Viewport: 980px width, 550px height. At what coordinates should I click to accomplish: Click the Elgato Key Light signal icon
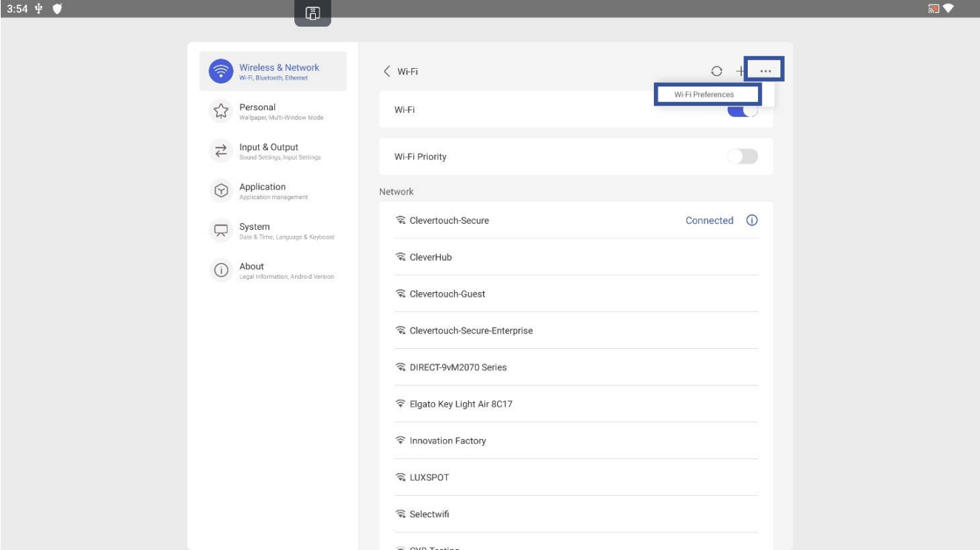click(401, 404)
